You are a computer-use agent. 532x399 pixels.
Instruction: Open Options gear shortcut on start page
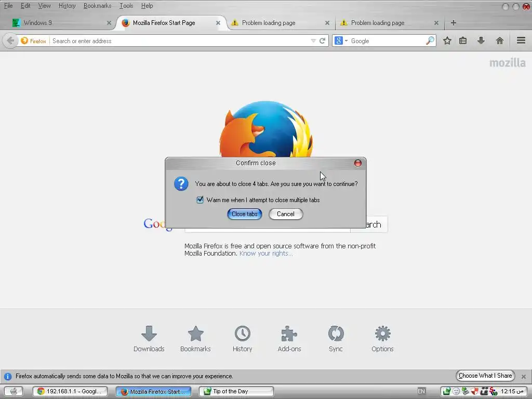[382, 339]
